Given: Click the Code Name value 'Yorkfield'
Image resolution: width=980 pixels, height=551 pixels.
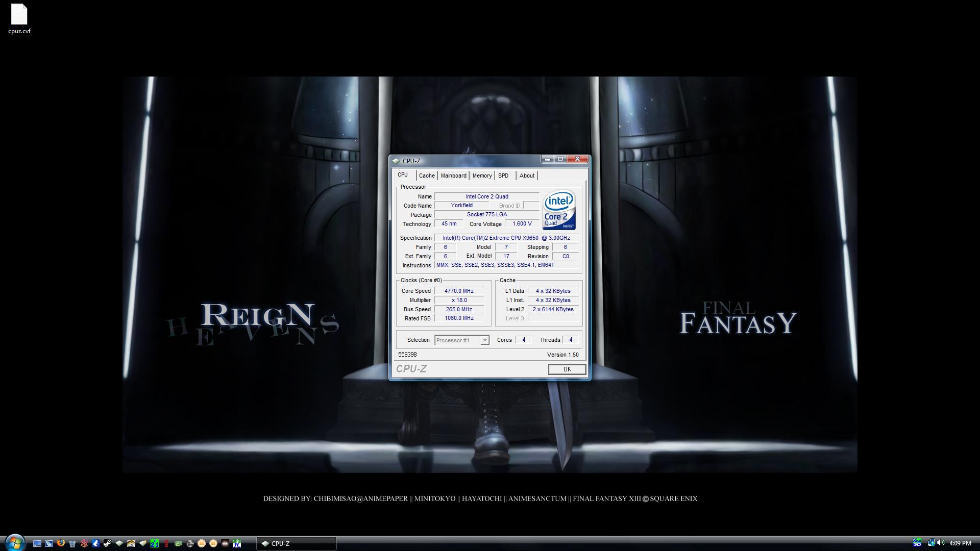Looking at the screenshot, I should pos(461,206).
